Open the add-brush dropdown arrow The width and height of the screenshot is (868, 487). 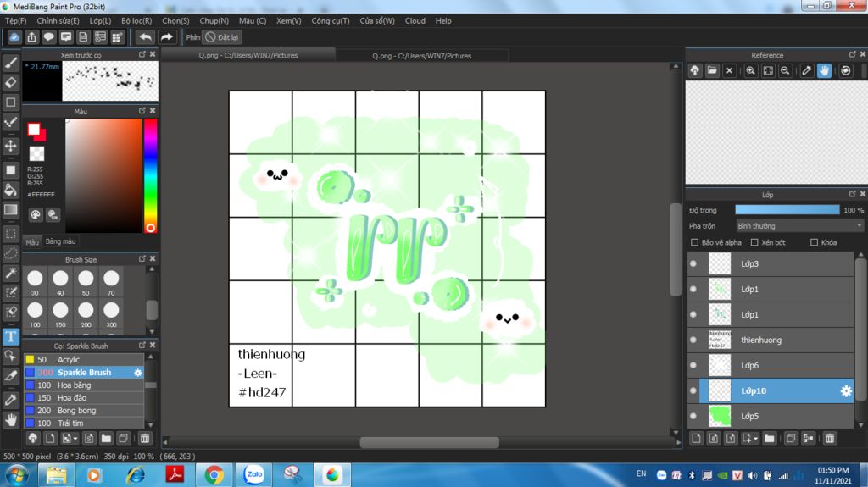point(75,439)
